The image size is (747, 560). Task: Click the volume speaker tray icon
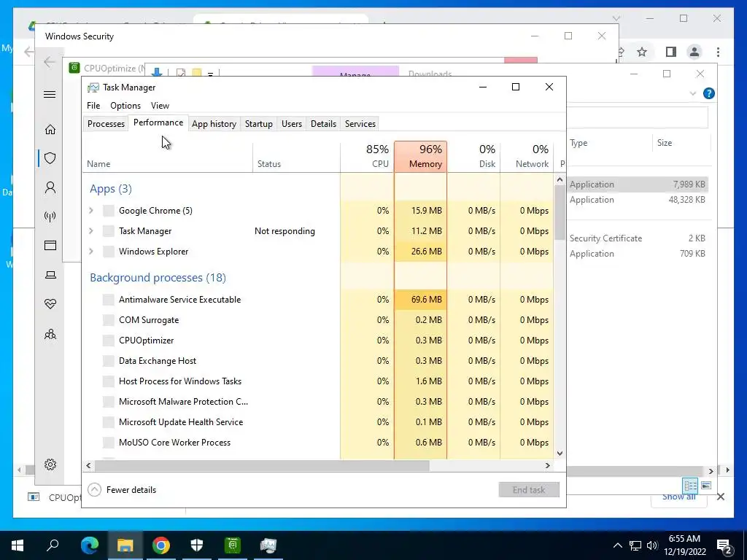pos(652,545)
